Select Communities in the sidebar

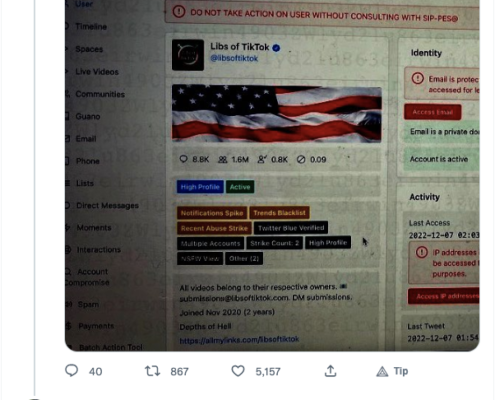[100, 94]
